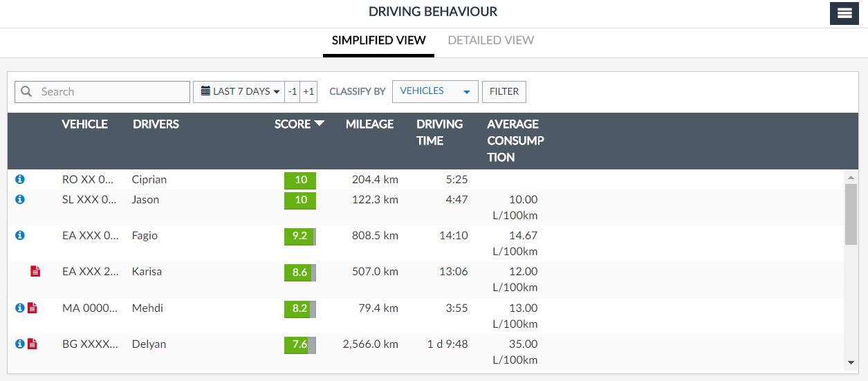The height and width of the screenshot is (381, 868).
Task: Shift date range back with -1
Action: pyautogui.click(x=293, y=92)
